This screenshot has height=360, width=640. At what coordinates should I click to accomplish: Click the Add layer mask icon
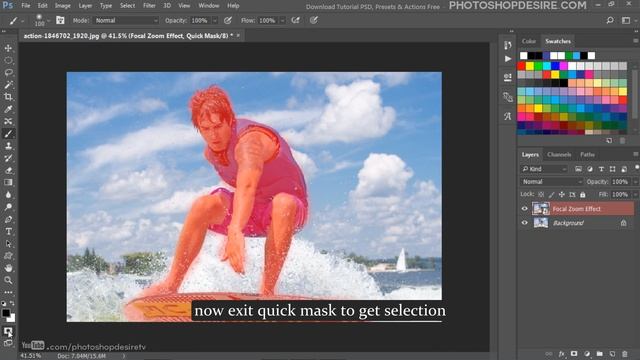574,354
